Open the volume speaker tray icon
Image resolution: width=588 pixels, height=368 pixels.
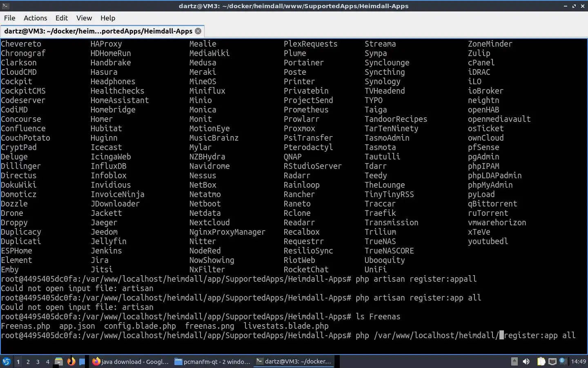526,361
